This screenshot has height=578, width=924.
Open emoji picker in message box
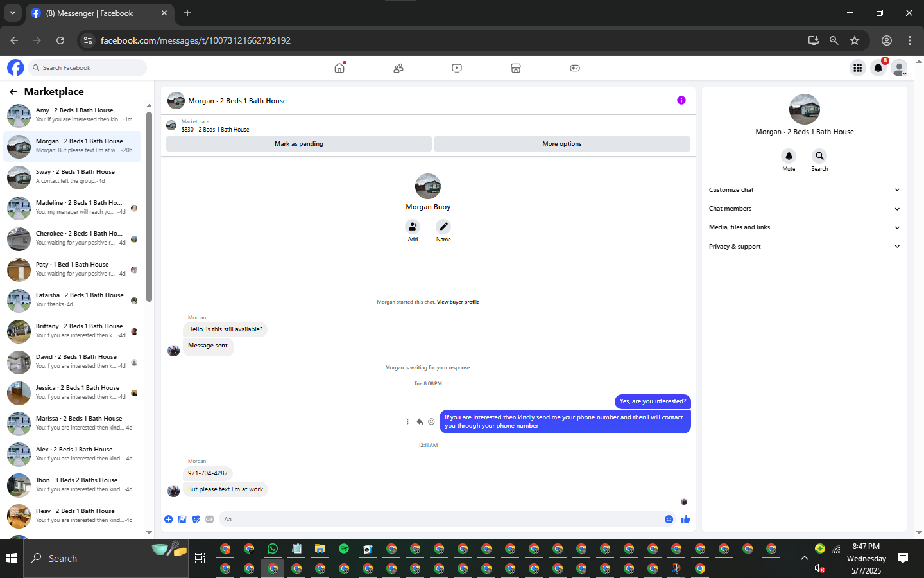tap(669, 519)
